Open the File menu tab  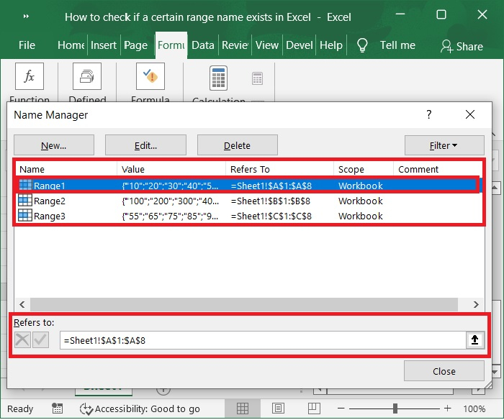(x=27, y=45)
